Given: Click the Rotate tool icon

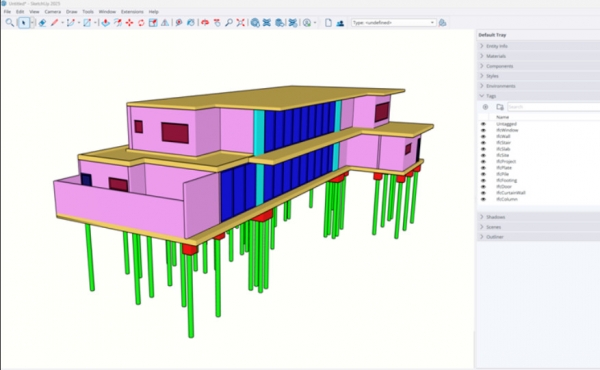Looking at the screenshot, I should point(141,23).
